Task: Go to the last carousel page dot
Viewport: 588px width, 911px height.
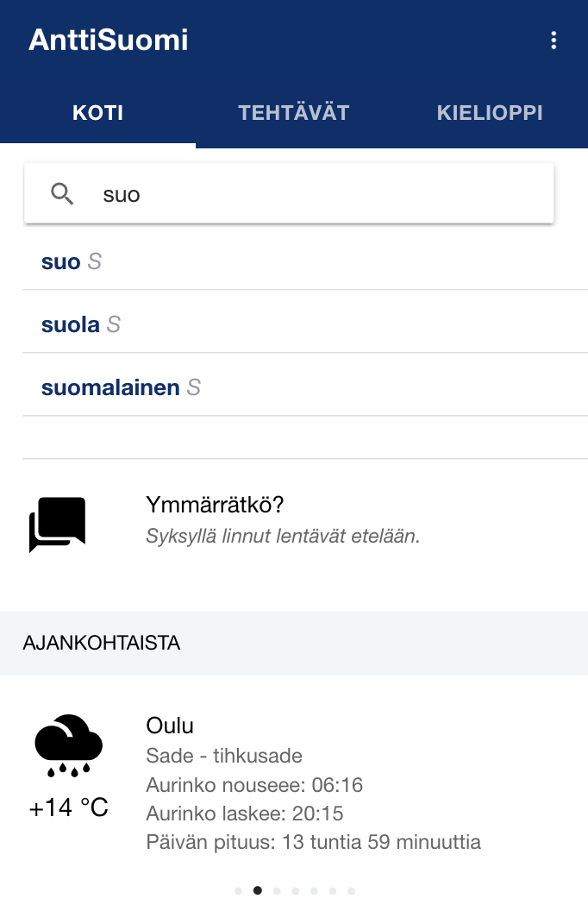Action: pyautogui.click(x=351, y=891)
